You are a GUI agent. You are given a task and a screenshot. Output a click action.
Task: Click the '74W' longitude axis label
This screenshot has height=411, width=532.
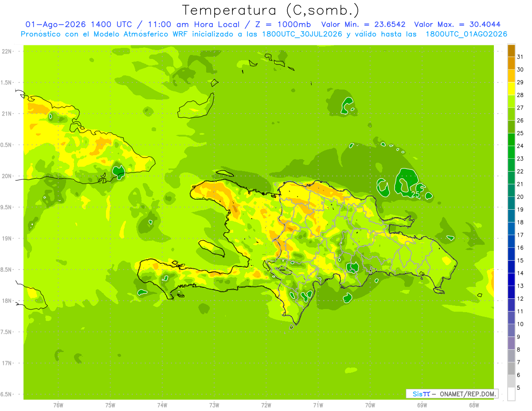click(162, 405)
